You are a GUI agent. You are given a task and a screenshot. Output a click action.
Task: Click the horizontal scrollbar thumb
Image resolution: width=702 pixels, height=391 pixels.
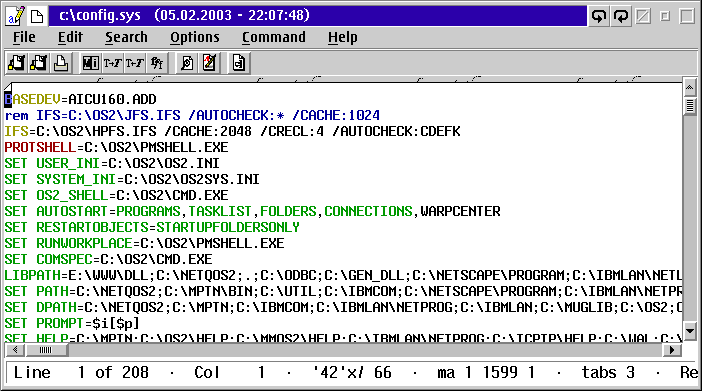tap(47, 350)
